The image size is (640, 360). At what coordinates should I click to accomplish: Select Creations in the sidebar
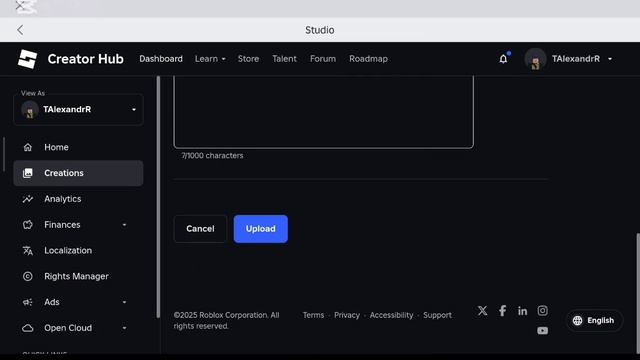[78, 173]
